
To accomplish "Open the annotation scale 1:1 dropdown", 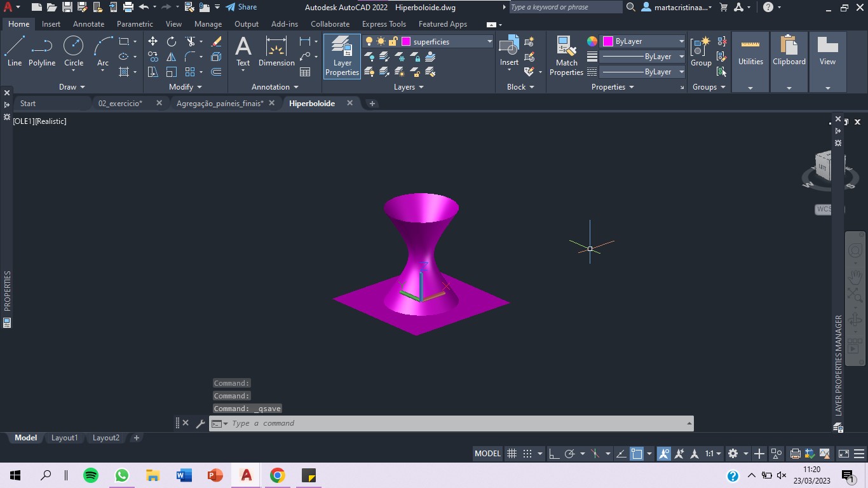I will (x=714, y=454).
